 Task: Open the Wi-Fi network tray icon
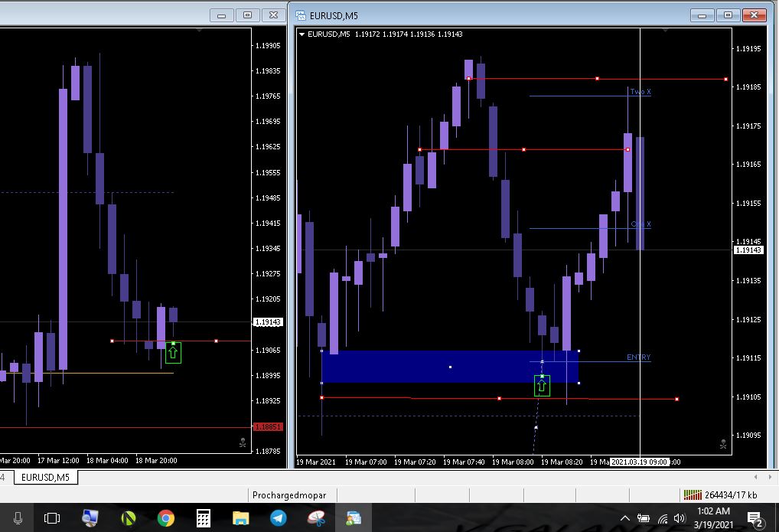(x=662, y=519)
